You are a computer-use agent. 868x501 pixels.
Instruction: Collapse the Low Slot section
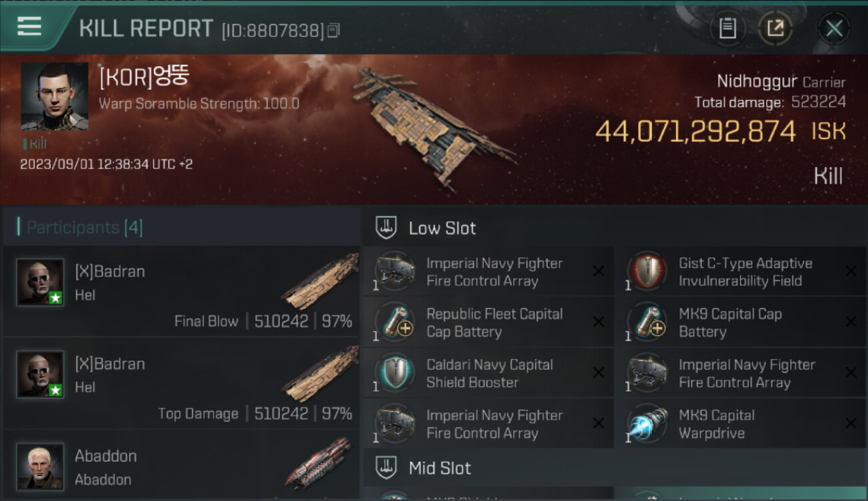click(x=442, y=228)
